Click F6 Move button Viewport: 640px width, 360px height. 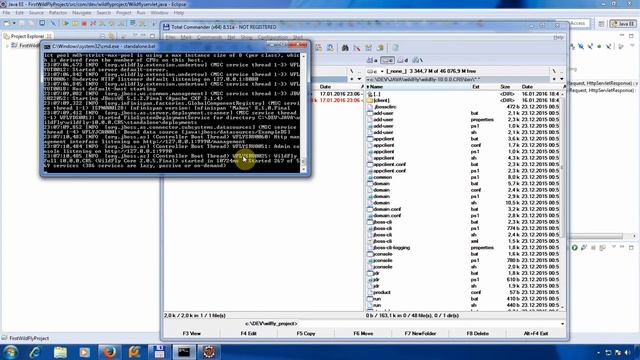coord(363,333)
